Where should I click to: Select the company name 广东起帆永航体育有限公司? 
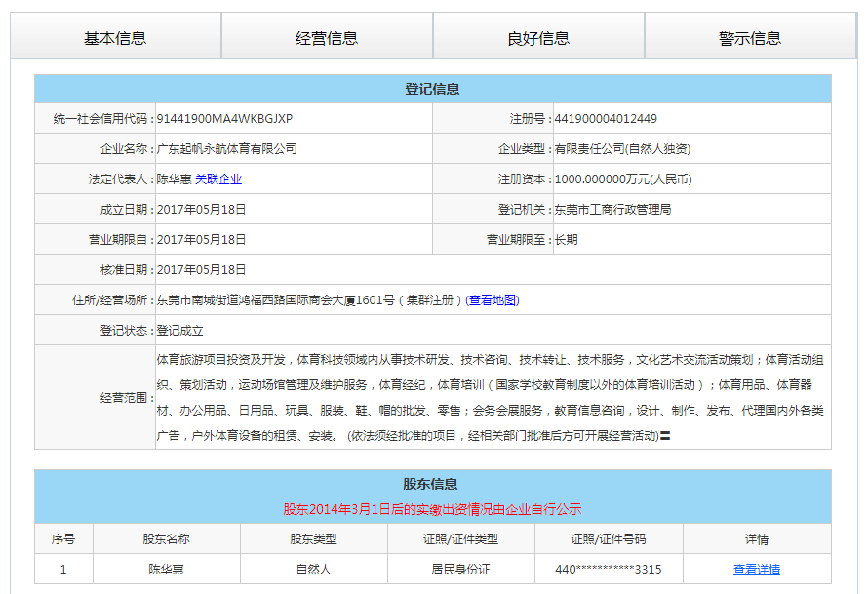[x=227, y=149]
